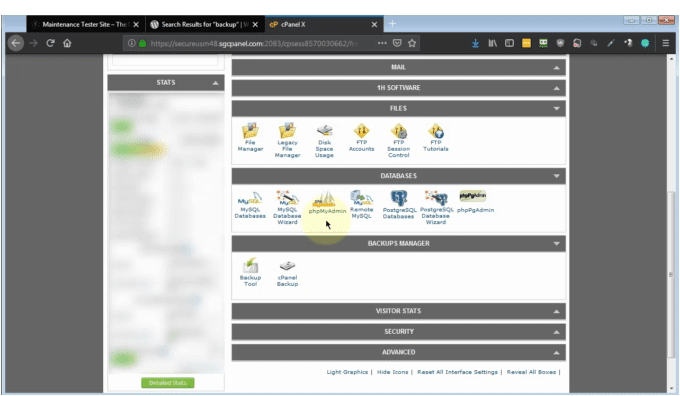The image size is (680, 396).
Task: Open PostgreSQL Databases
Action: [x=399, y=204]
